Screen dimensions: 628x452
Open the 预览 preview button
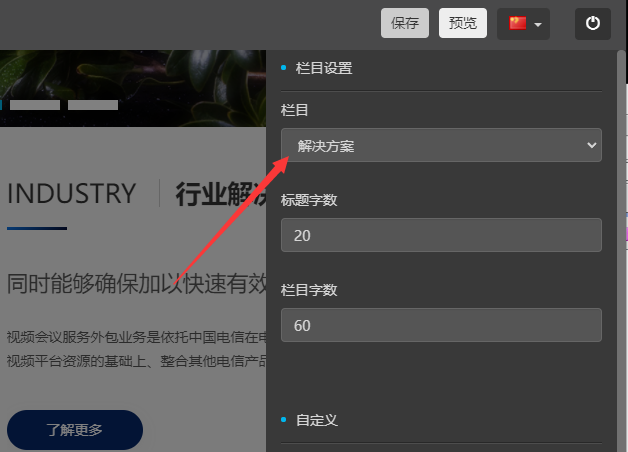coord(463,23)
